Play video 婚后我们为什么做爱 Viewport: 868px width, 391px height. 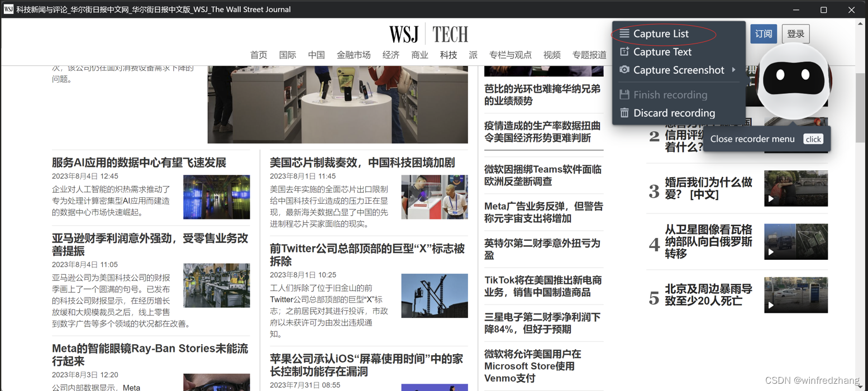[x=796, y=189]
